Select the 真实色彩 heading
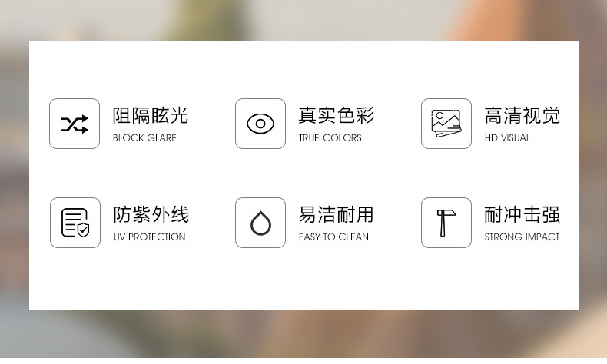 pyautogui.click(x=336, y=116)
